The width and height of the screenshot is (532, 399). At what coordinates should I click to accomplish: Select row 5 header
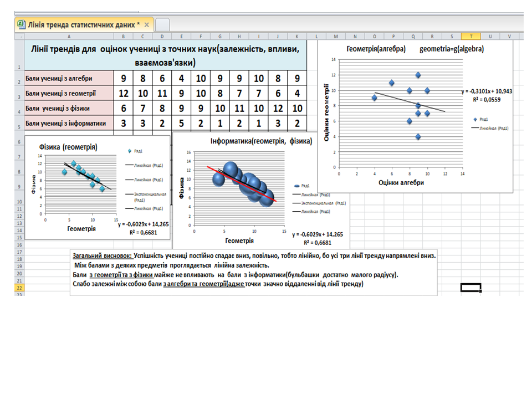pyautogui.click(x=19, y=123)
